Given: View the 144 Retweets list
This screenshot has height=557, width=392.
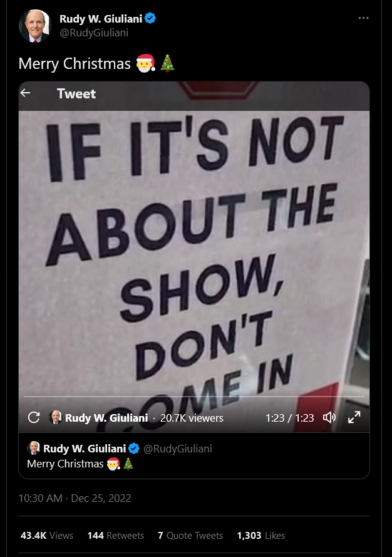Looking at the screenshot, I should click(115, 535).
